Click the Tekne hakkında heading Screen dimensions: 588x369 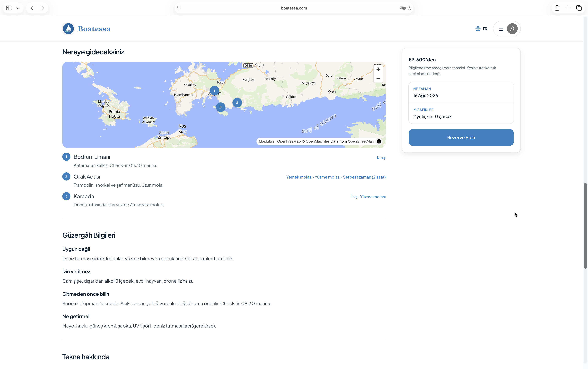[x=86, y=357]
